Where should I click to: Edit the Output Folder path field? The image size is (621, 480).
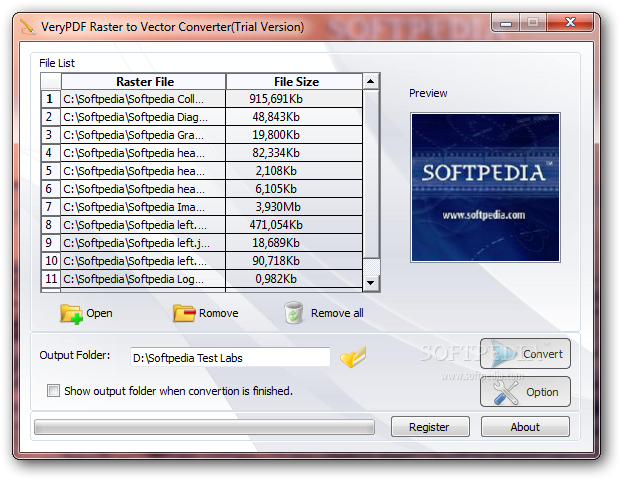230,358
